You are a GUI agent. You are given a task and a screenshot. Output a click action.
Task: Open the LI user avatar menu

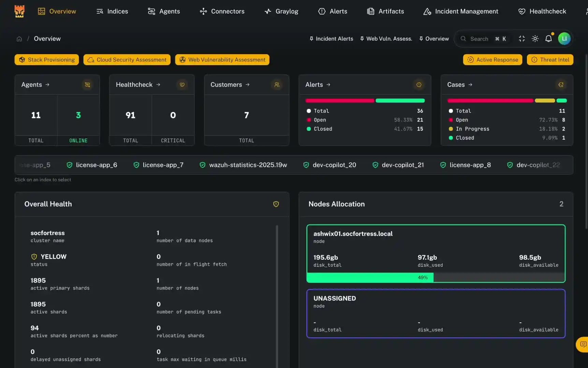(x=564, y=39)
